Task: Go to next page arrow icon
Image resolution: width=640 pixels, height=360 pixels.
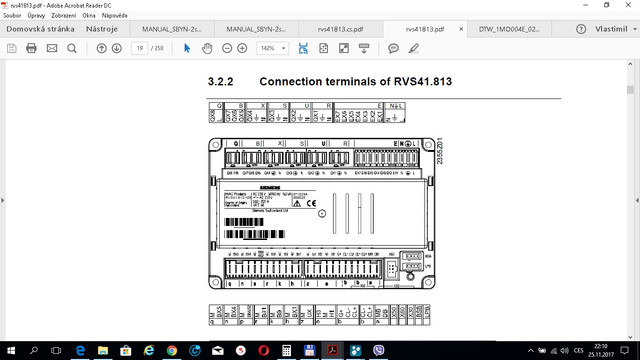Action: [x=117, y=48]
